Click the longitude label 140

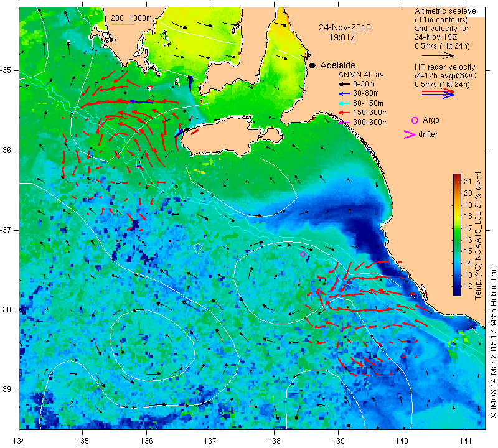(402, 441)
